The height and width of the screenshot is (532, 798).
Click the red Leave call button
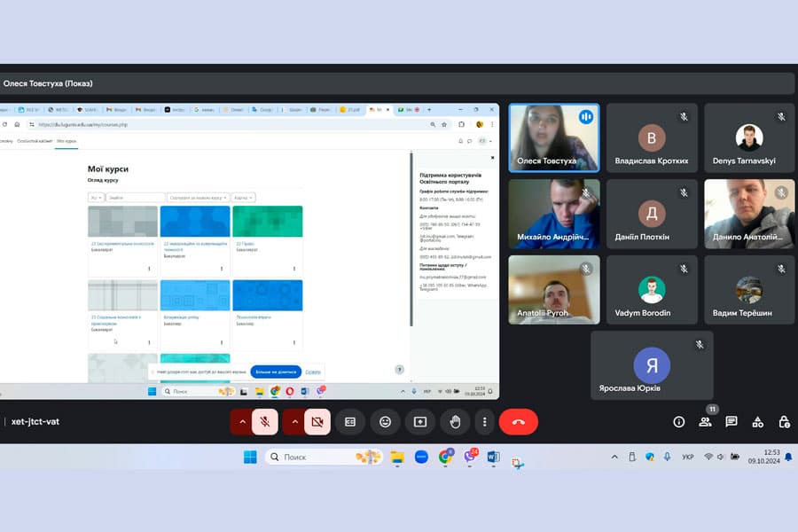(x=518, y=421)
